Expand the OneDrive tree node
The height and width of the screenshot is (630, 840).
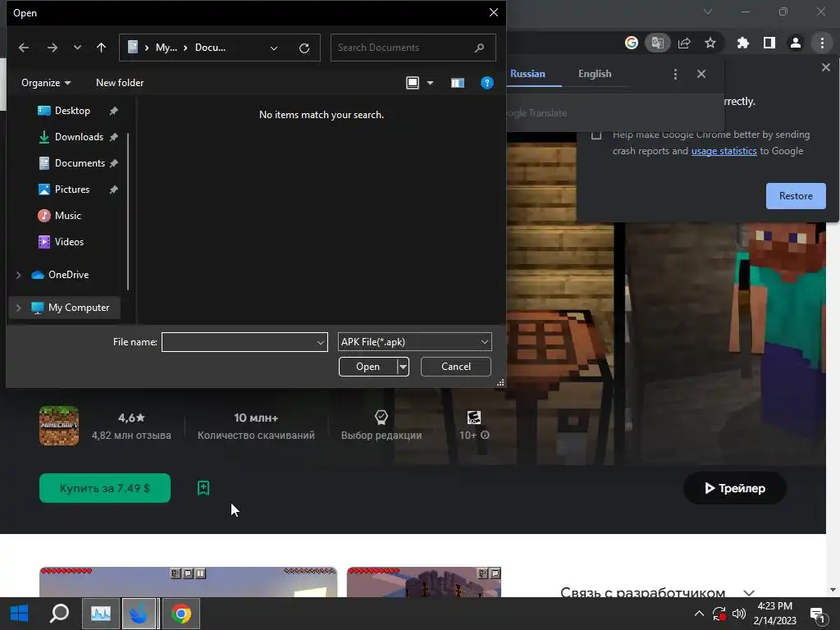(18, 275)
